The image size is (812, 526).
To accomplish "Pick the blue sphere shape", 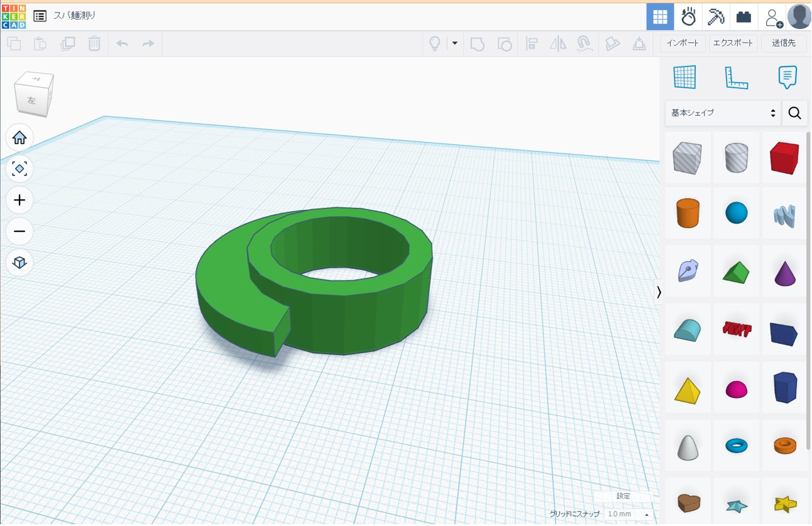I will (x=736, y=213).
